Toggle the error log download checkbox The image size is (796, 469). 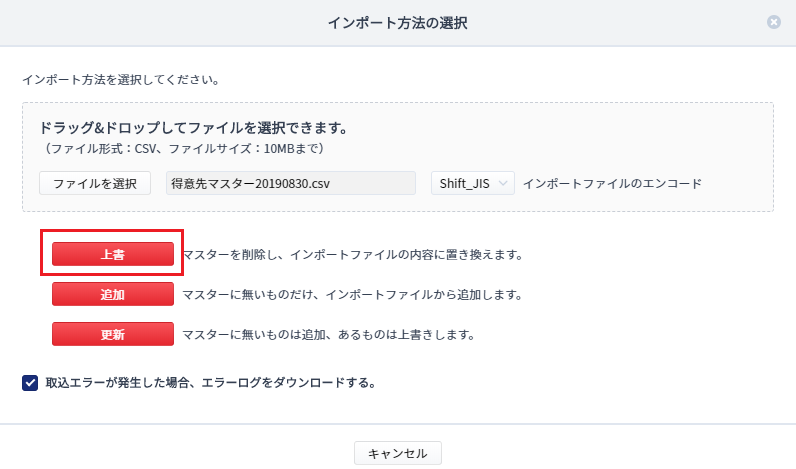[30, 383]
